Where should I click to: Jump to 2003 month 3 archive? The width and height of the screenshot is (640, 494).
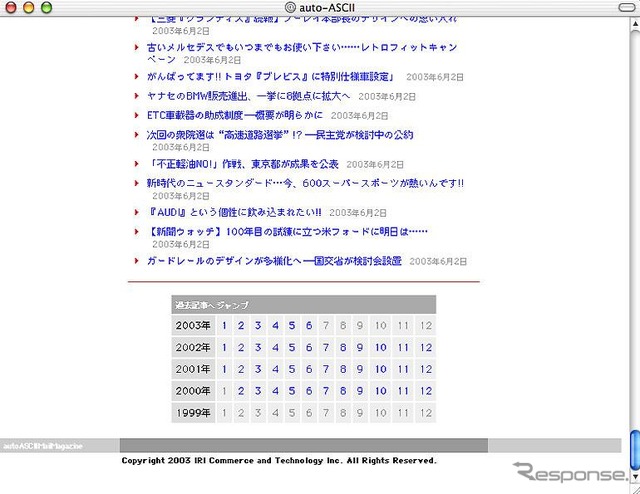coord(258,325)
